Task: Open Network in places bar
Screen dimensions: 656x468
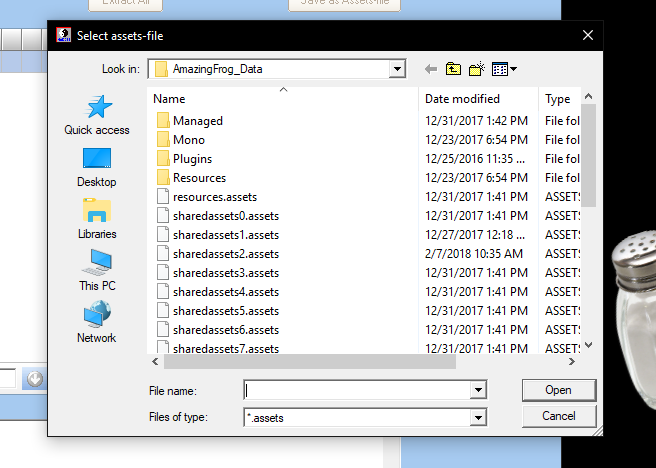Action: pos(97,322)
